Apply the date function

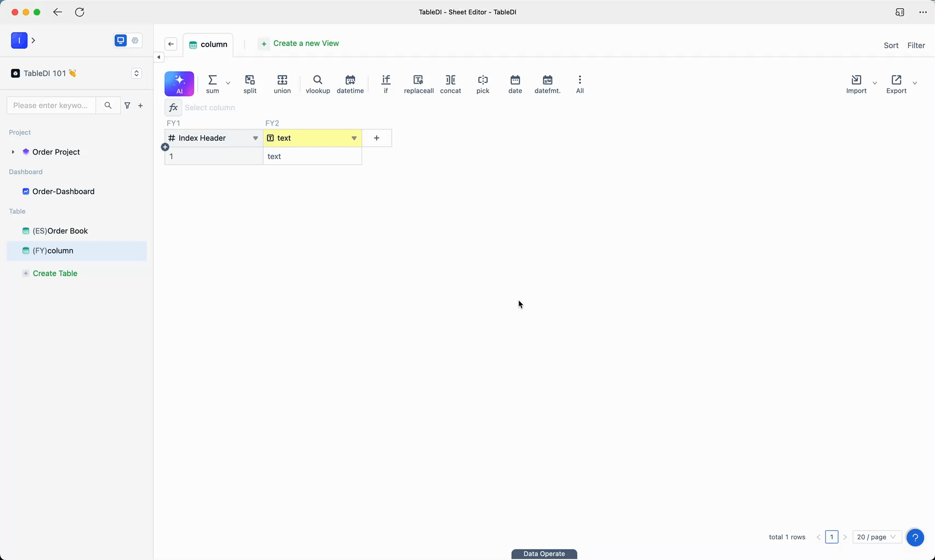tap(515, 84)
